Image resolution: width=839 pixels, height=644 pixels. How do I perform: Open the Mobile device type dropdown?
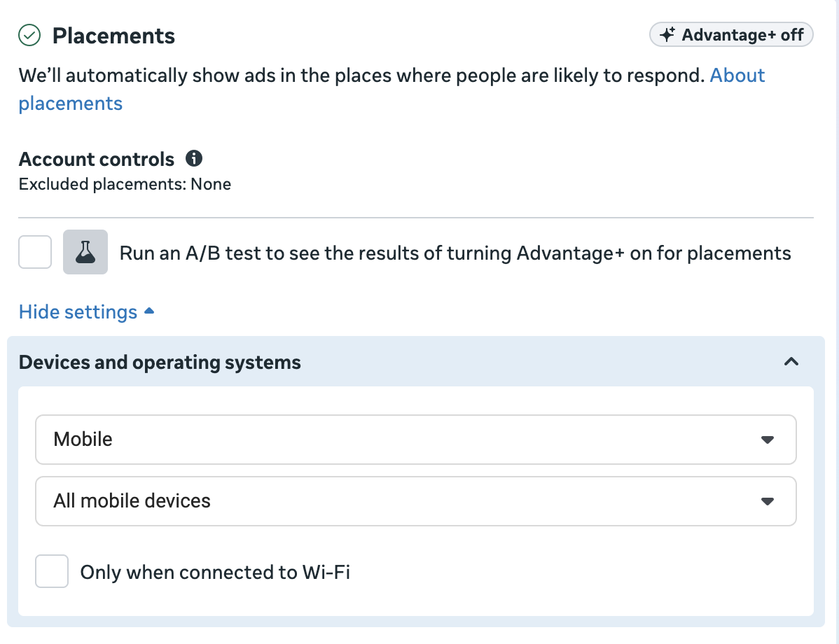pos(415,440)
